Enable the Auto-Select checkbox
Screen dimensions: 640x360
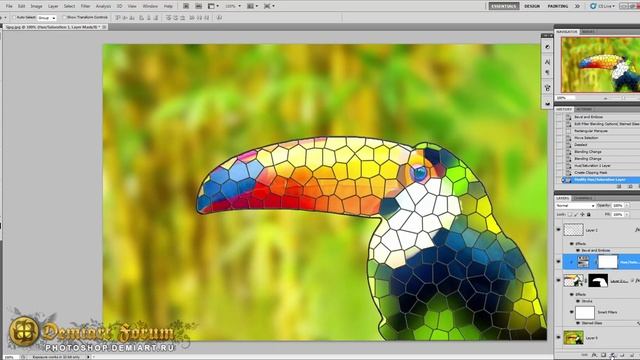[14, 18]
